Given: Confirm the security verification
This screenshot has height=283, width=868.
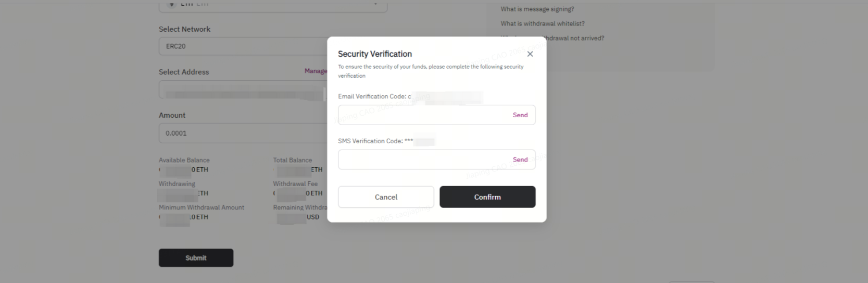Looking at the screenshot, I should coord(487,197).
